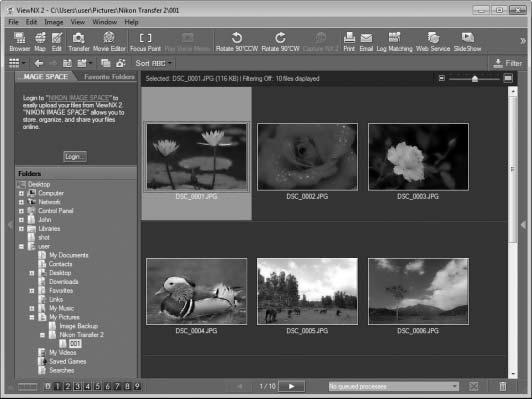Image resolution: width=532 pixels, height=399 pixels.
Task: Click the Print toolbar icon
Action: click(x=349, y=42)
